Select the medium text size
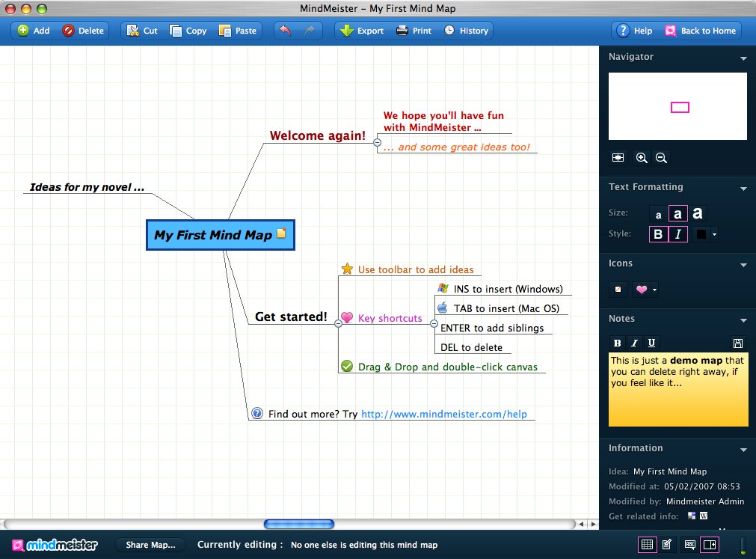Image resolution: width=756 pixels, height=559 pixels. tap(677, 214)
